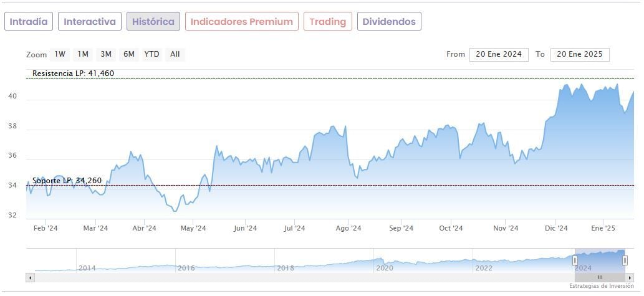
Task: Click the Estrategias de Inversión credit link
Action: tap(601, 286)
